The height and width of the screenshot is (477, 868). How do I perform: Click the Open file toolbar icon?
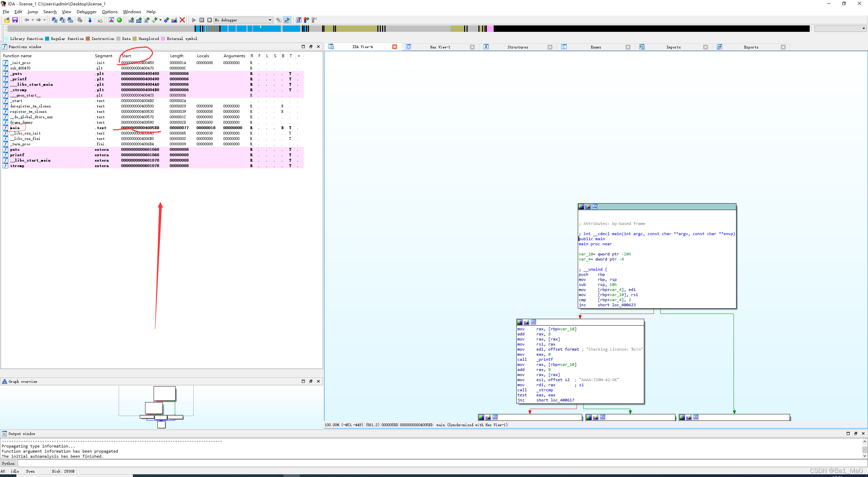[x=7, y=20]
